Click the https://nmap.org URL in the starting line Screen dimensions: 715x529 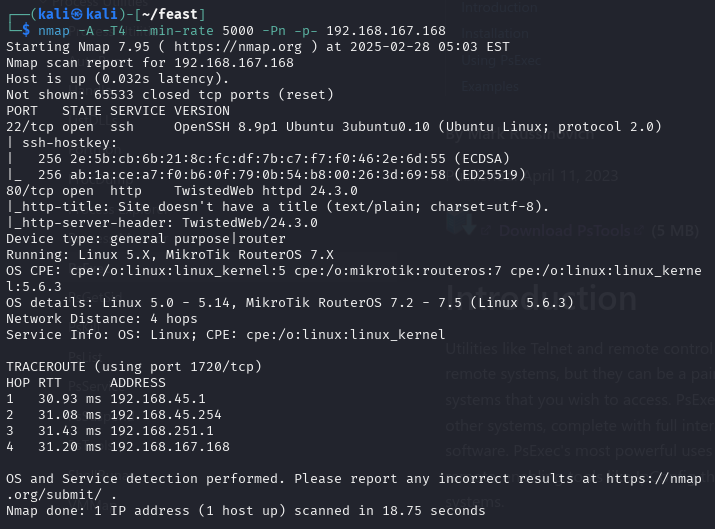tap(238, 47)
